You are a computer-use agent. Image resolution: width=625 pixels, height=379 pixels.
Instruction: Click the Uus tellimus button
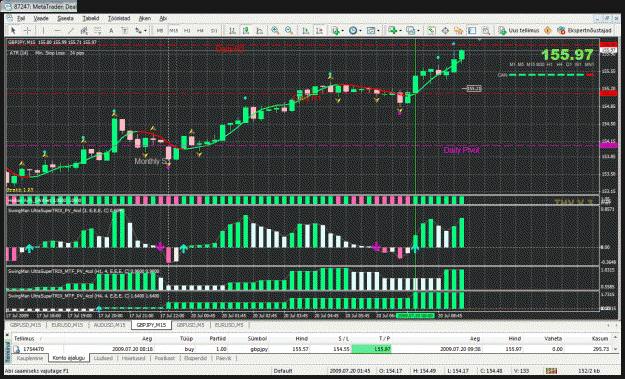tap(519, 30)
